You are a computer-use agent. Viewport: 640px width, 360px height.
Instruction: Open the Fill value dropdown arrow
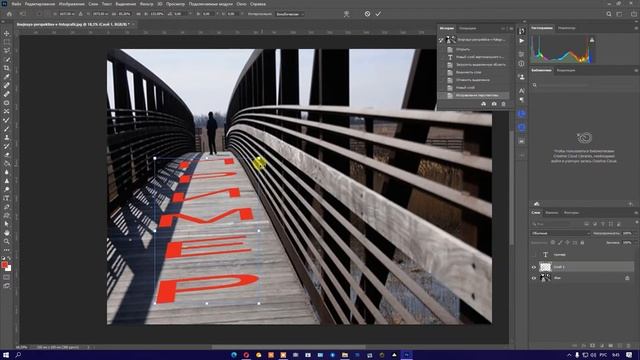[635, 242]
